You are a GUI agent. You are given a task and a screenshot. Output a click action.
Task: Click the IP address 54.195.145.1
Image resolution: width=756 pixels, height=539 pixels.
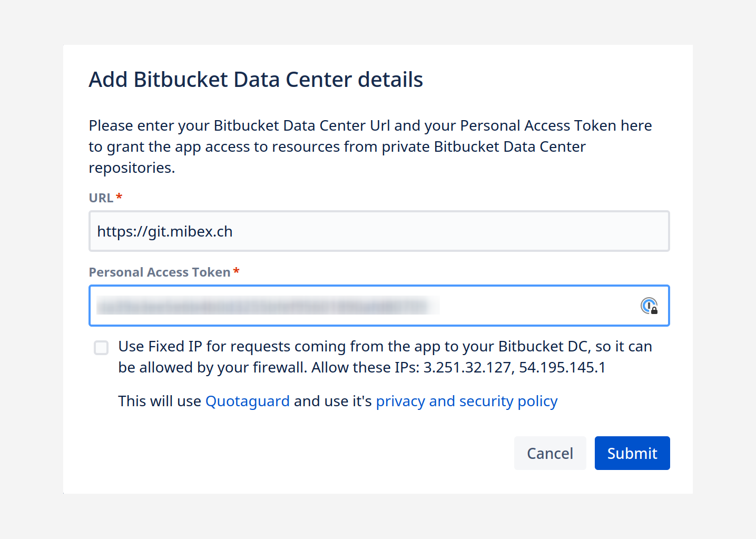tap(562, 368)
